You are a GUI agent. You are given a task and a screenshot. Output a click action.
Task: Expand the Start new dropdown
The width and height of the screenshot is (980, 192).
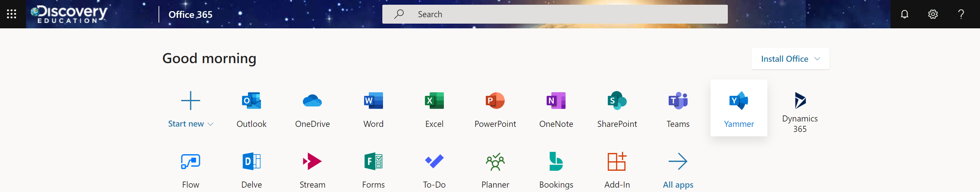[x=191, y=124]
